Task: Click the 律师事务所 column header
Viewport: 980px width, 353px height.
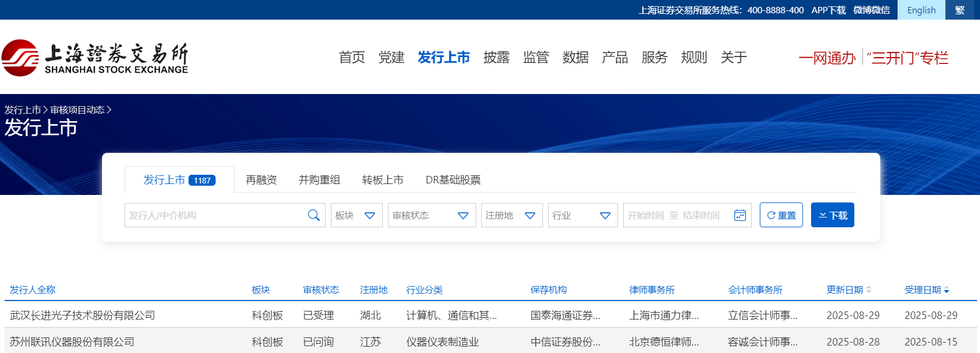Action: pos(652,290)
